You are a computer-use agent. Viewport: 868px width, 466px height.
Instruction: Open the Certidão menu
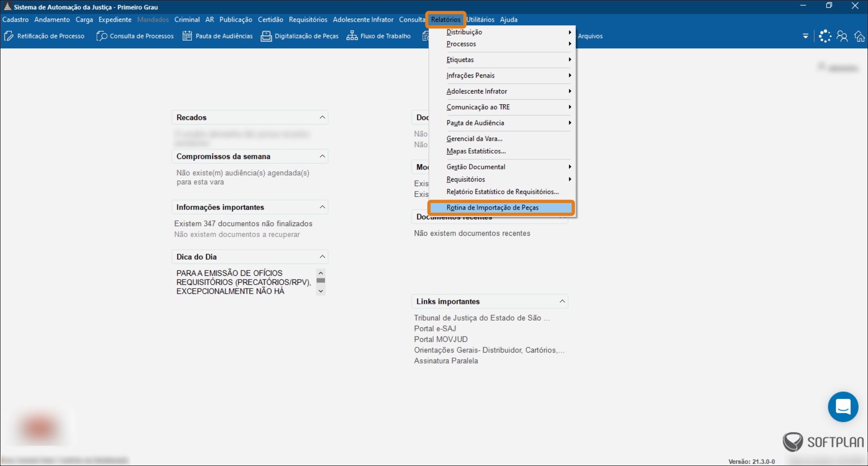(x=271, y=19)
